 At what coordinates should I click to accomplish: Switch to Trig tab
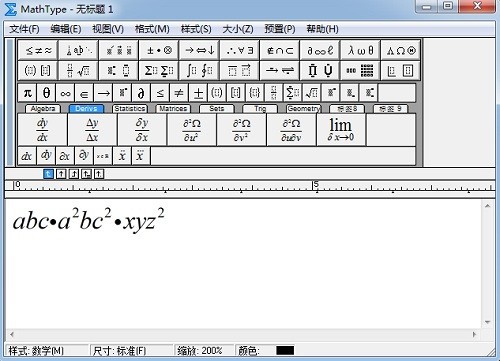point(260,109)
